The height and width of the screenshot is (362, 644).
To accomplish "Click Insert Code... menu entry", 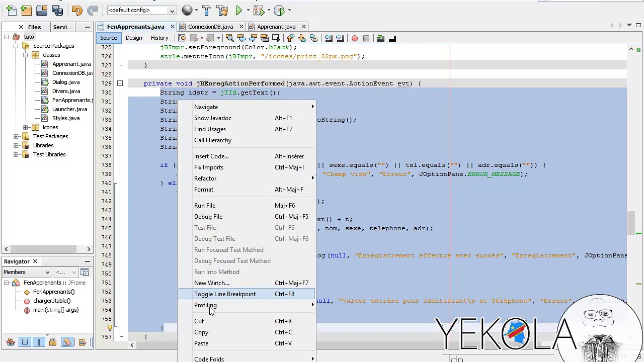I will click(x=247, y=156).
